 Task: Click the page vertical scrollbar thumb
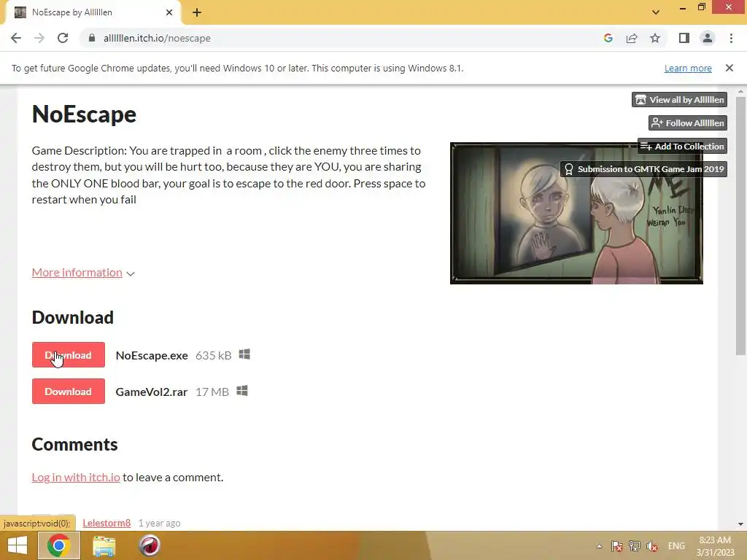[740, 226]
